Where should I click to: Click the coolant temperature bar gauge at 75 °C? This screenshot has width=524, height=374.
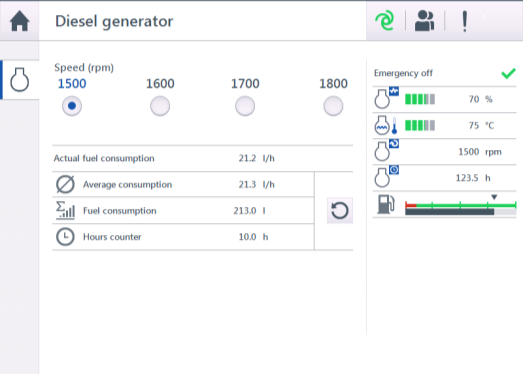(420, 126)
